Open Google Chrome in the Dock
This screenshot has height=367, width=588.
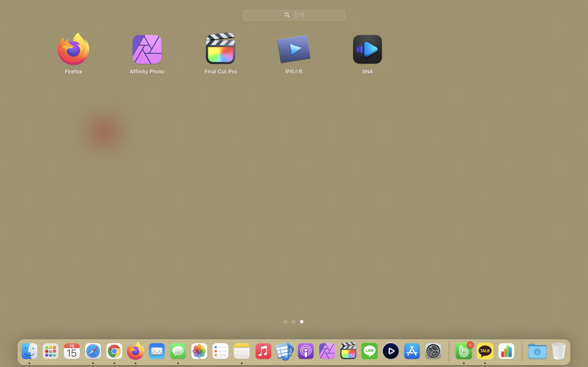tap(114, 351)
